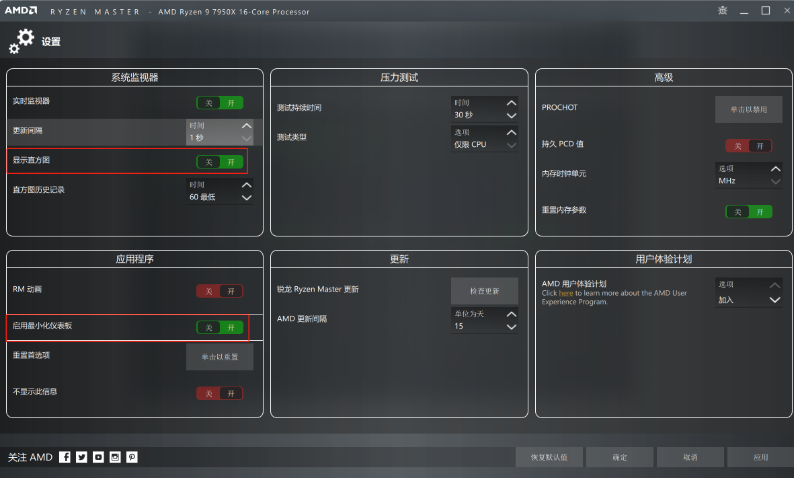Toggle the 显示直方图 switch

coord(220,162)
